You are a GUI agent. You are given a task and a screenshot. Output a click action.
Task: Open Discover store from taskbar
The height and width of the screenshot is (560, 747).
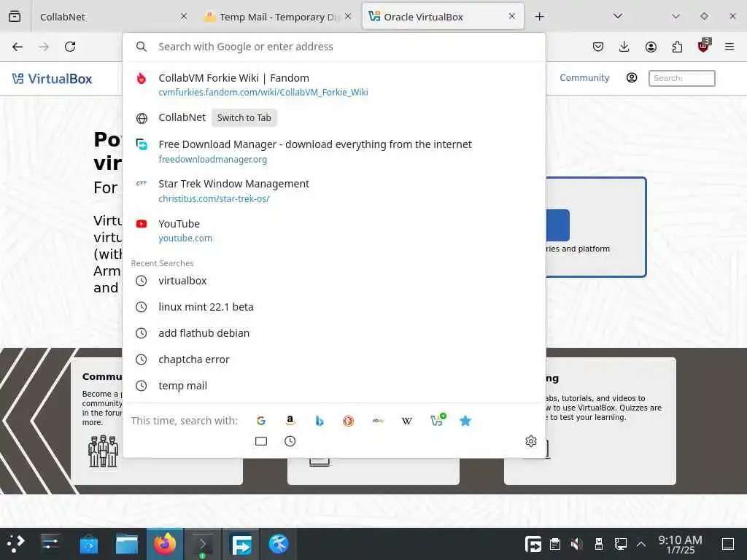(x=88, y=544)
